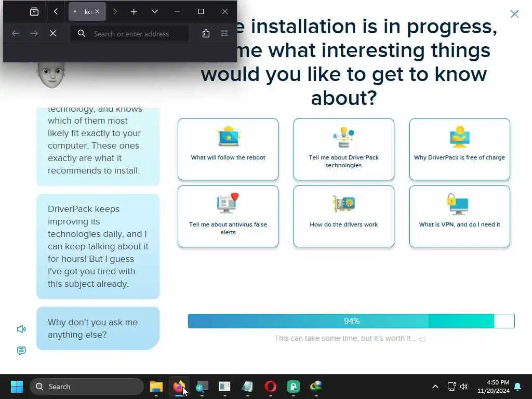Screen dimensions: 532x399
Task: Open the volume tray icon
Action: [464, 387]
